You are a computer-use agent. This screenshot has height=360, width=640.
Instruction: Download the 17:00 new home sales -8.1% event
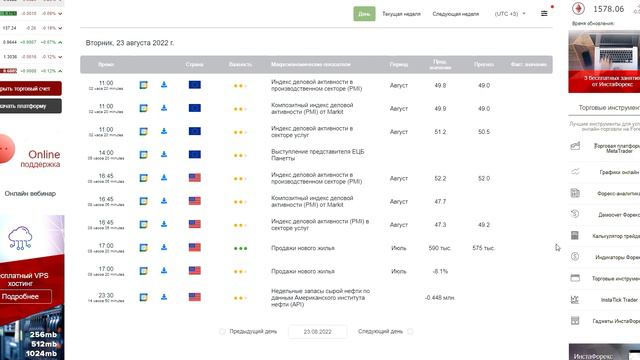pos(164,271)
